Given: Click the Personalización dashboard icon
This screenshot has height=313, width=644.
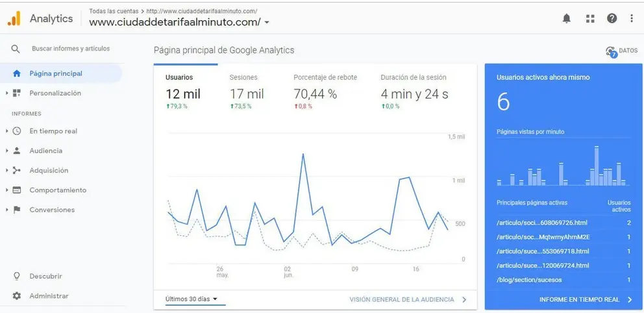Looking at the screenshot, I should pos(16,94).
